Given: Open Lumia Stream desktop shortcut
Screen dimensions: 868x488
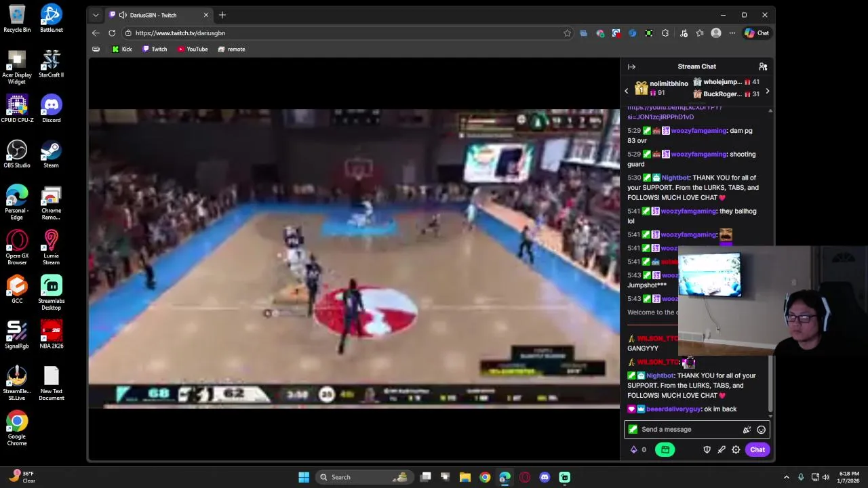Looking at the screenshot, I should coord(52,247).
